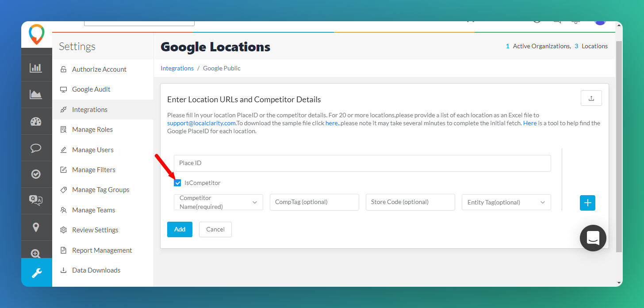Viewport: 644px width, 308px height.
Task: Open the location pin sidebar icon
Action: coord(36,227)
